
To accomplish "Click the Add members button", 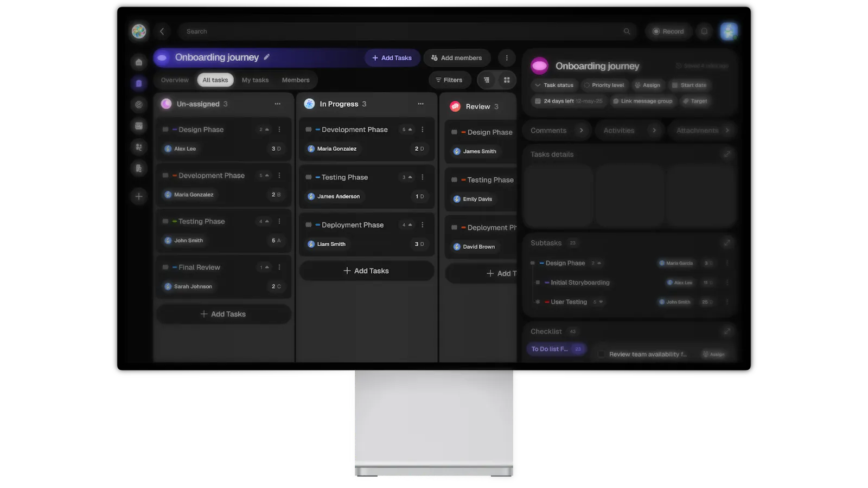I will point(456,58).
